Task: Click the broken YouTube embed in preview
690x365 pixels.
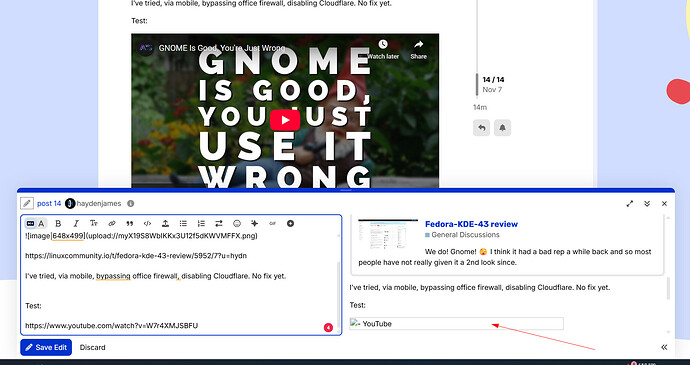Action: point(456,324)
